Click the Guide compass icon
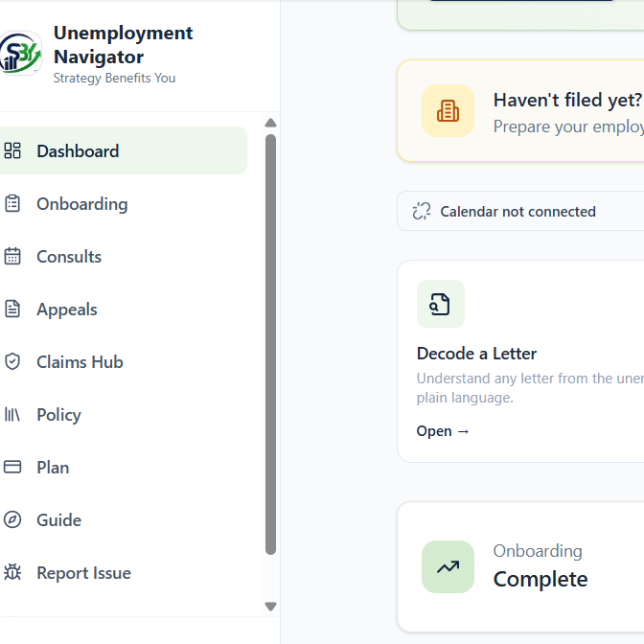The width and height of the screenshot is (644, 644). [x=12, y=519]
